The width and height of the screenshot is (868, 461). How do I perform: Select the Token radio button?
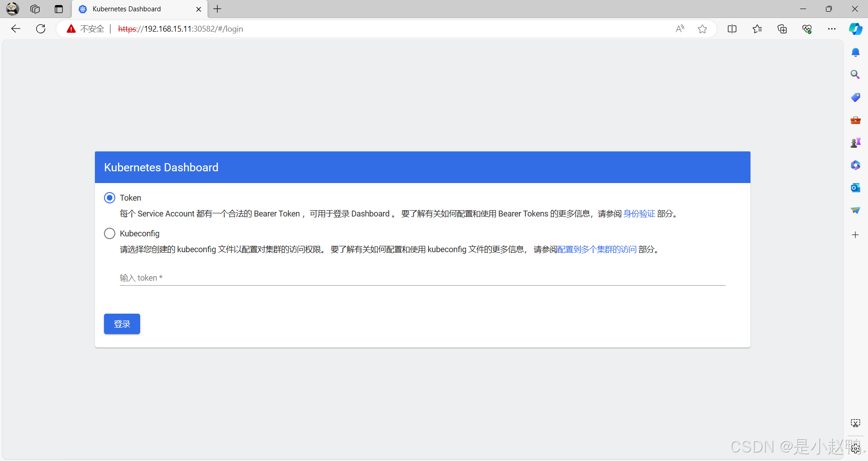(109, 198)
